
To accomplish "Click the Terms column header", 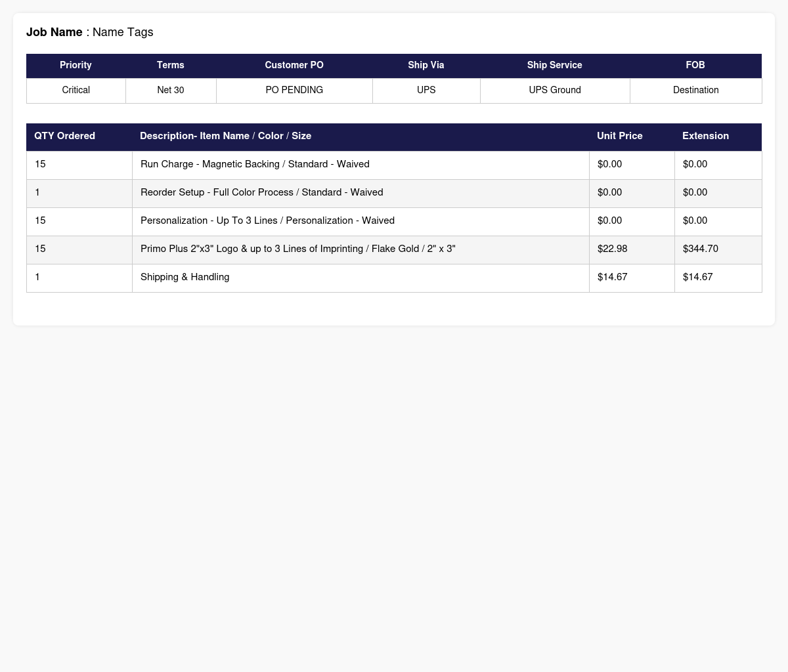I will (x=171, y=65).
